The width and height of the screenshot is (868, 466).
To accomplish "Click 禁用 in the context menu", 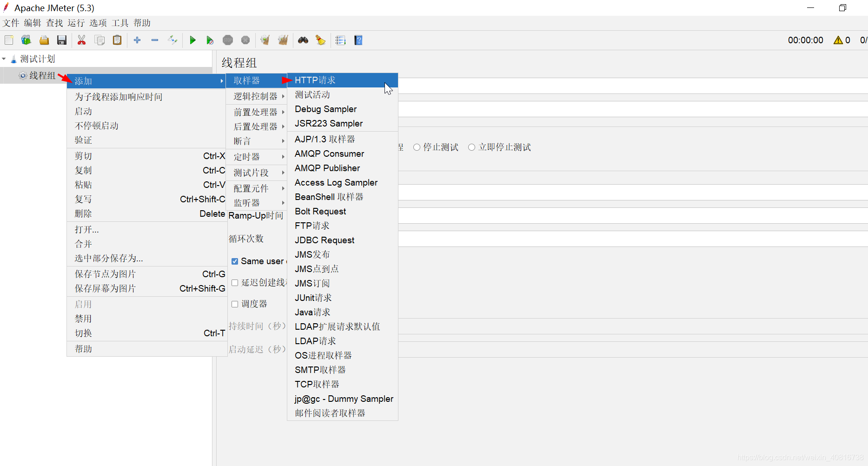I will point(147,319).
